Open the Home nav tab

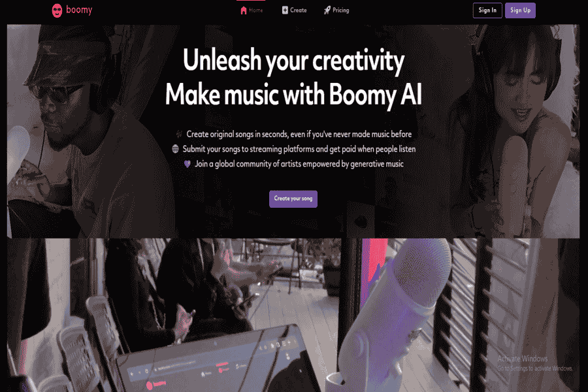[x=252, y=10]
